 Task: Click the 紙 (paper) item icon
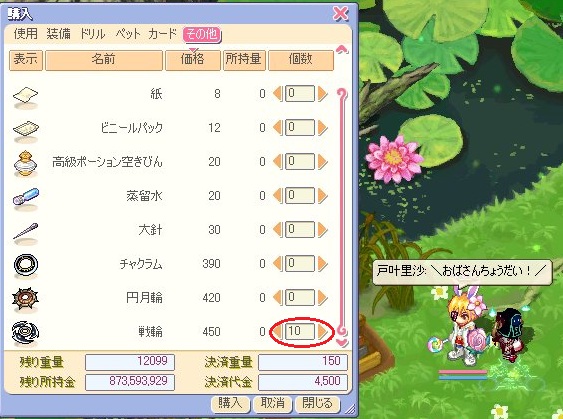(x=25, y=95)
